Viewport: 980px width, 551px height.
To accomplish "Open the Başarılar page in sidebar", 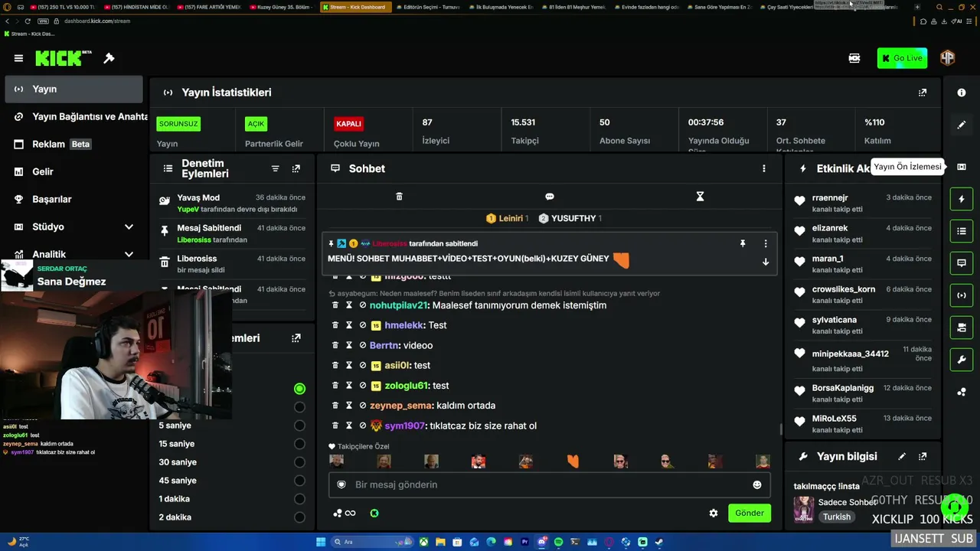I will pyautogui.click(x=73, y=199).
